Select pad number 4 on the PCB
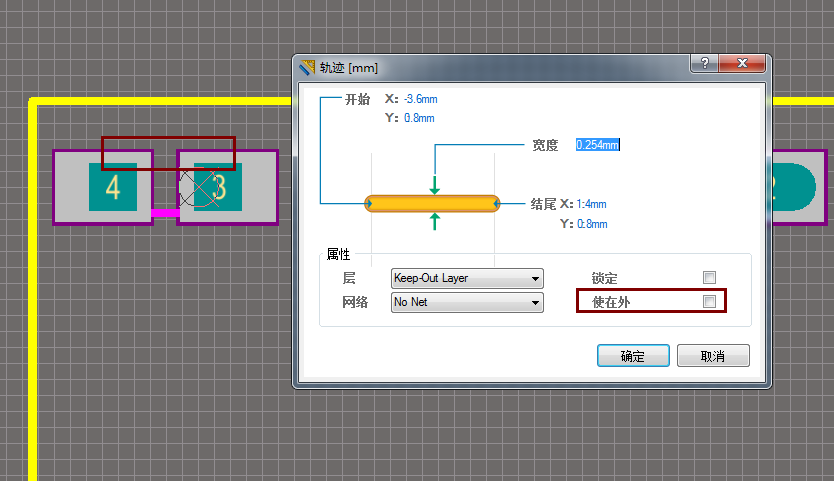Viewport: 834px width, 481px height. click(112, 188)
